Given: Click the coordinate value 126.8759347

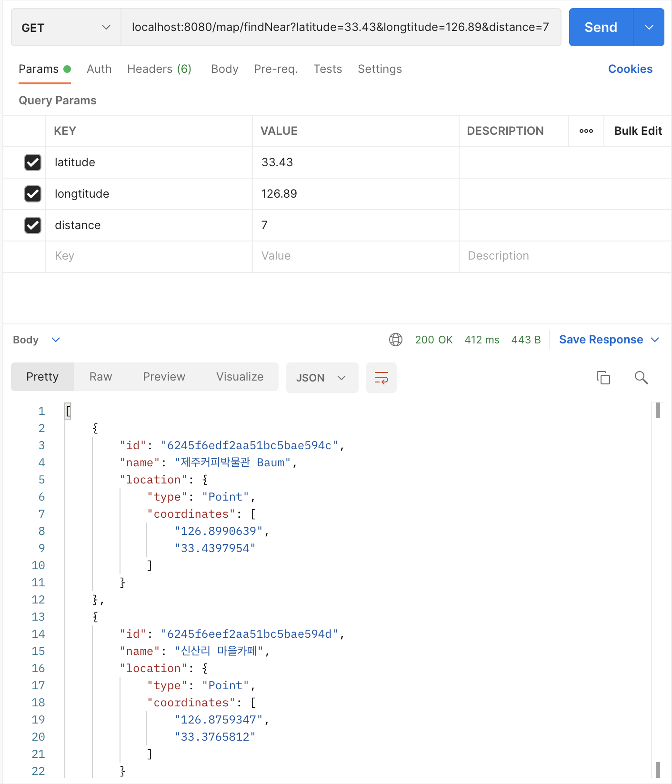Looking at the screenshot, I should [x=219, y=720].
